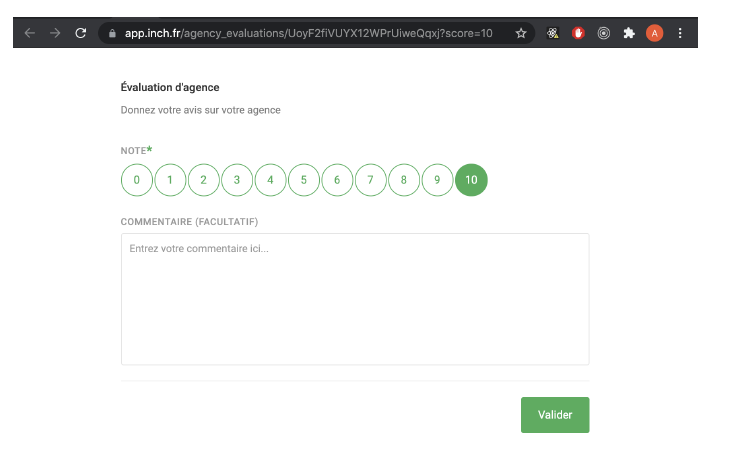The width and height of the screenshot is (747, 452).
Task: Select rating 5 circle
Action: click(x=304, y=180)
